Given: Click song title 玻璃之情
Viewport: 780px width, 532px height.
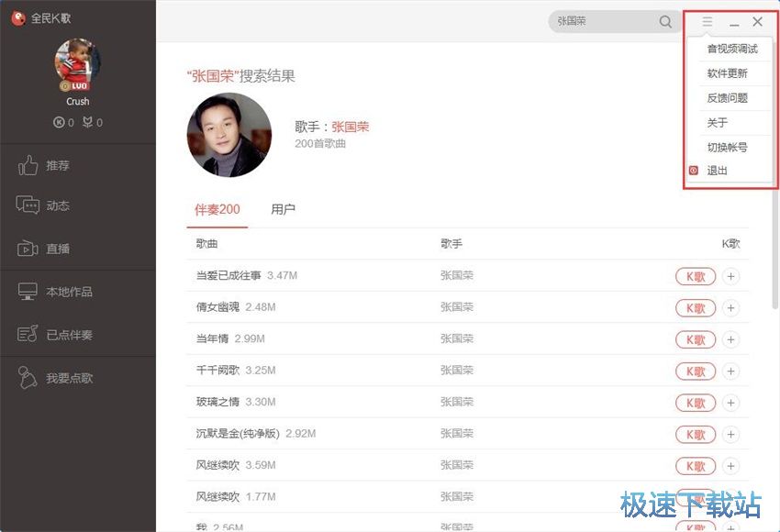Looking at the screenshot, I should click(x=217, y=402).
